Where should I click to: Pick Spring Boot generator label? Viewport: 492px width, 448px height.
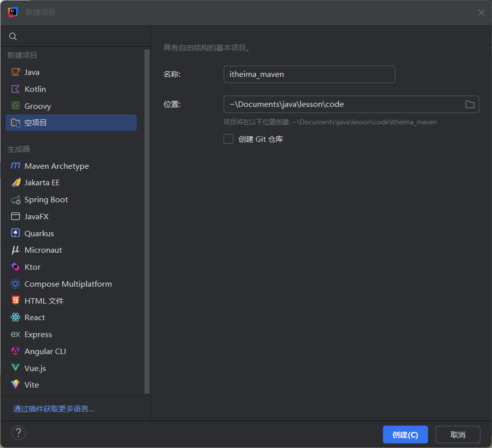tap(46, 200)
